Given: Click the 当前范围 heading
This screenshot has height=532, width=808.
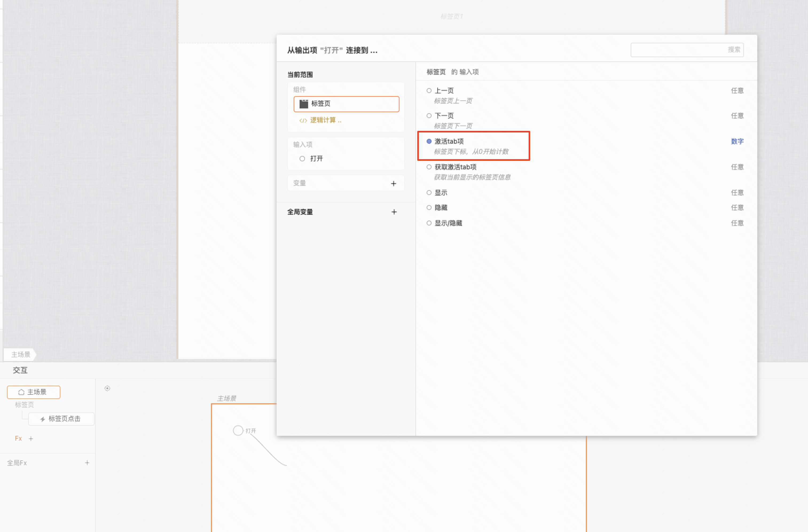Looking at the screenshot, I should pos(300,75).
